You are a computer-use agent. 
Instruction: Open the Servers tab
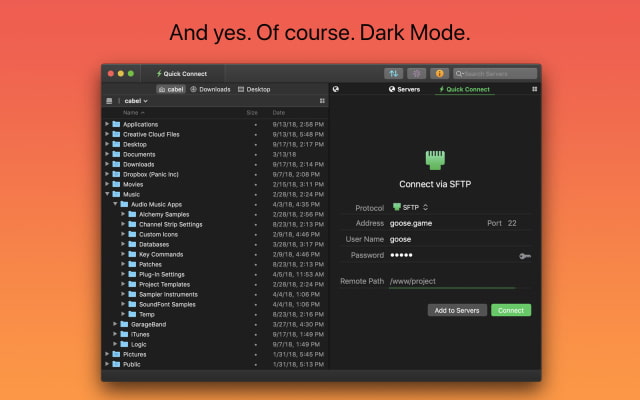pos(404,89)
